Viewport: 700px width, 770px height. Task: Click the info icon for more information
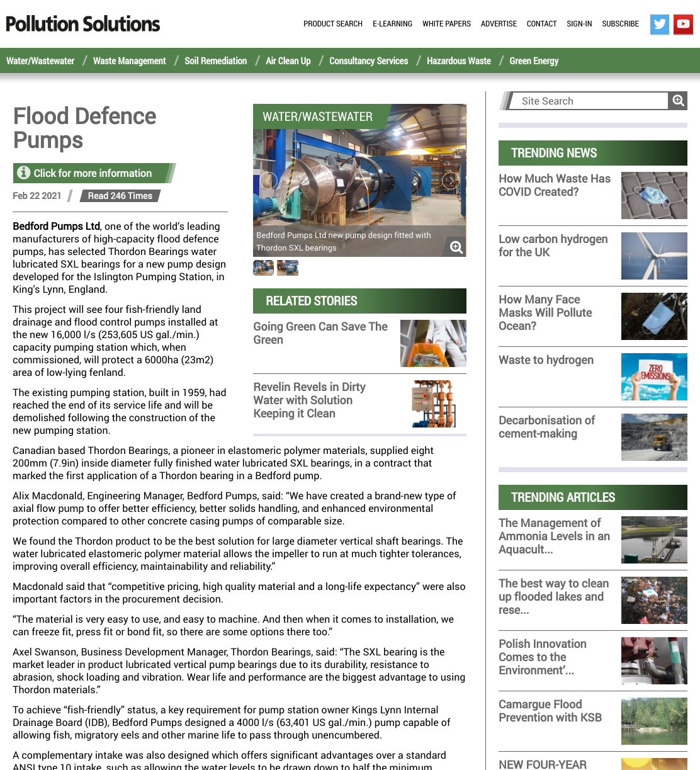(x=24, y=173)
